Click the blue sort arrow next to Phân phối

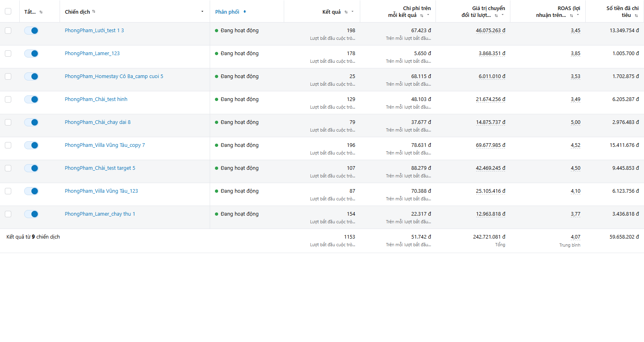[245, 12]
